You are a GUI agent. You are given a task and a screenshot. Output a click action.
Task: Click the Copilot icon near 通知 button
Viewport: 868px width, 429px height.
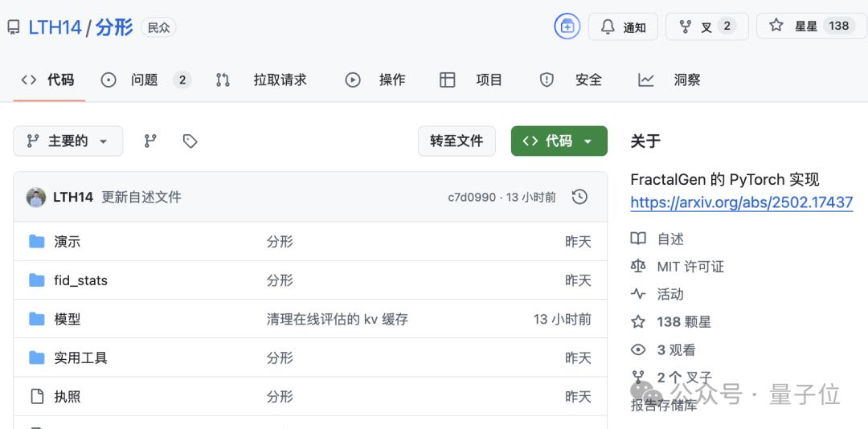coord(567,27)
